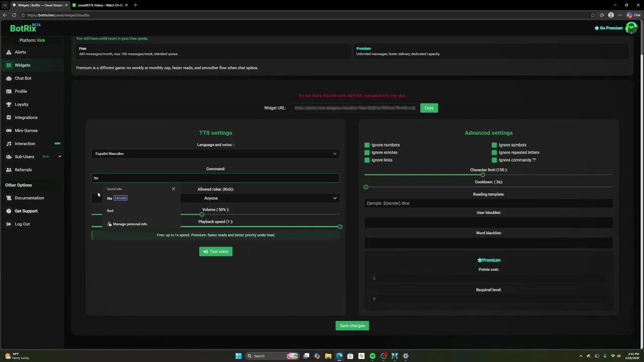Image resolution: width=644 pixels, height=362 pixels.
Task: Toggle Ignore emotes checkbox
Action: point(367,152)
